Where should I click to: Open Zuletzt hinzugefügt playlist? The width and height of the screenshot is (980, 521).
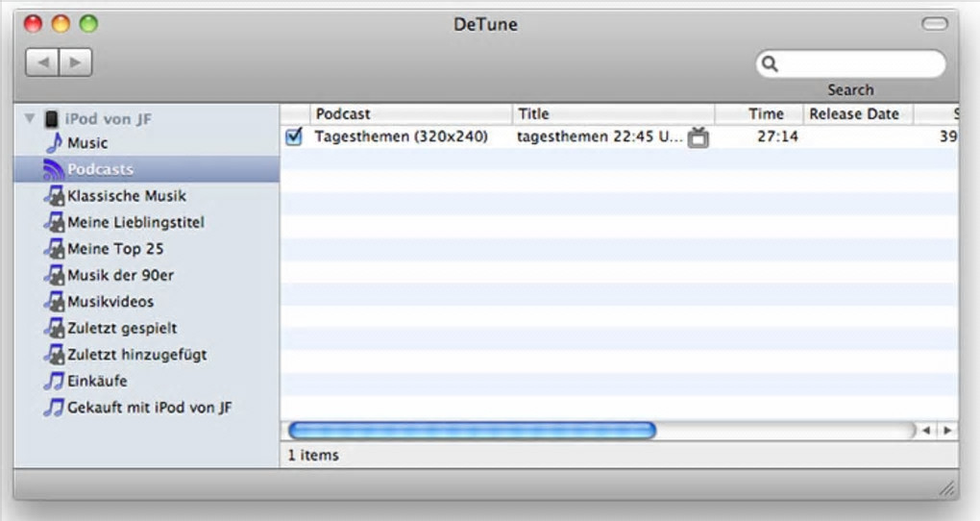pyautogui.click(x=137, y=355)
